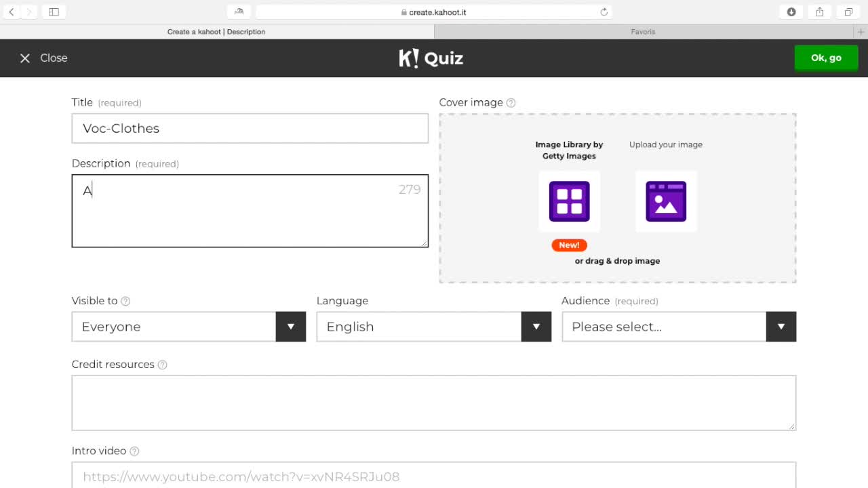Show Safari downloads
This screenshot has width=868, height=488.
pos(791,12)
